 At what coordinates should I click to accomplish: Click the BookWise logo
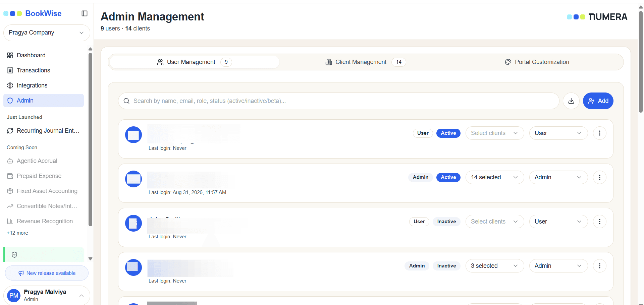point(33,13)
